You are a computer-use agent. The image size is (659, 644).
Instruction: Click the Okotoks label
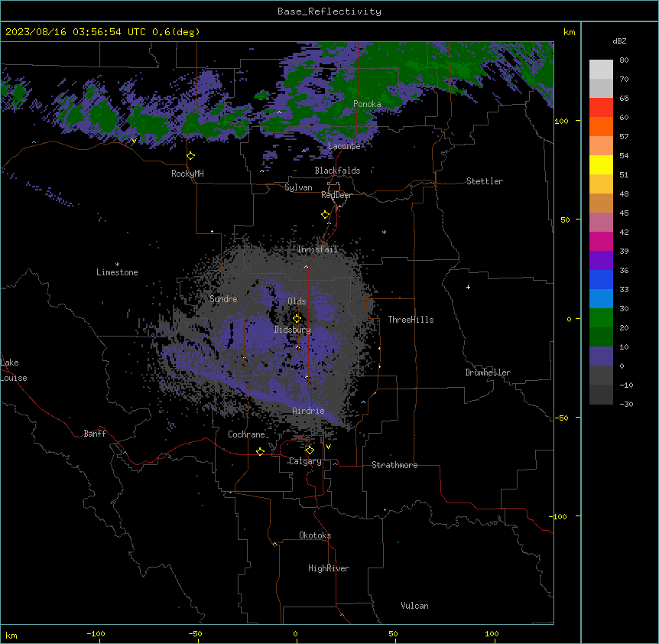pos(315,535)
